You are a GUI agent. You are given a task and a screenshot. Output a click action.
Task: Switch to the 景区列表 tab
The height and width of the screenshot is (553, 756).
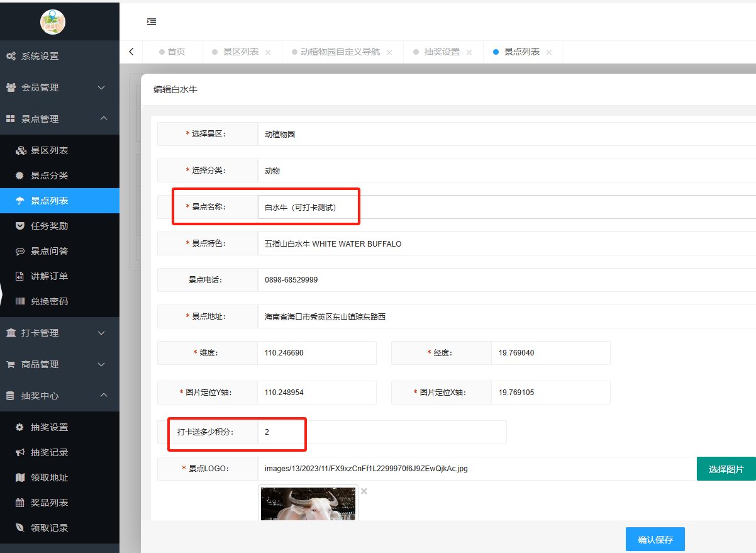tap(241, 52)
